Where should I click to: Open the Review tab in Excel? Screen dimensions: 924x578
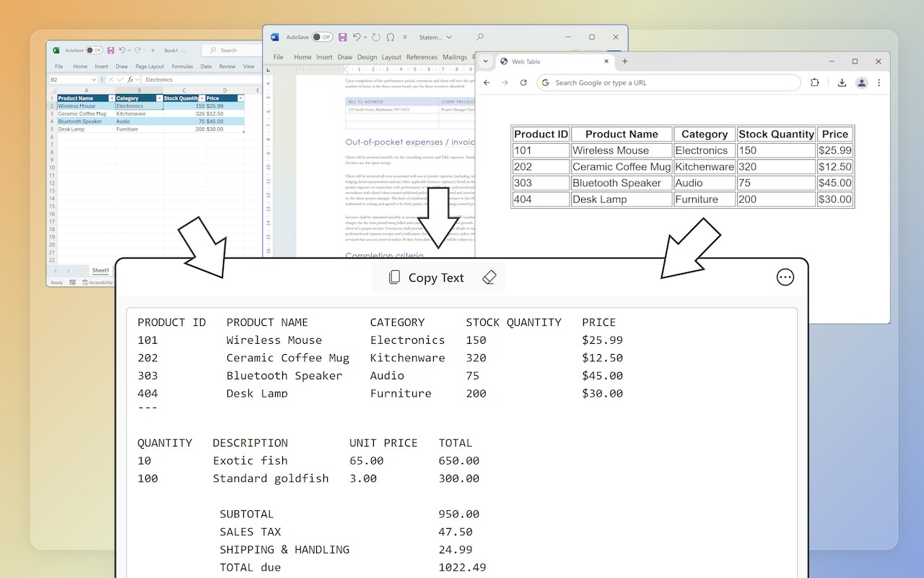(x=227, y=66)
